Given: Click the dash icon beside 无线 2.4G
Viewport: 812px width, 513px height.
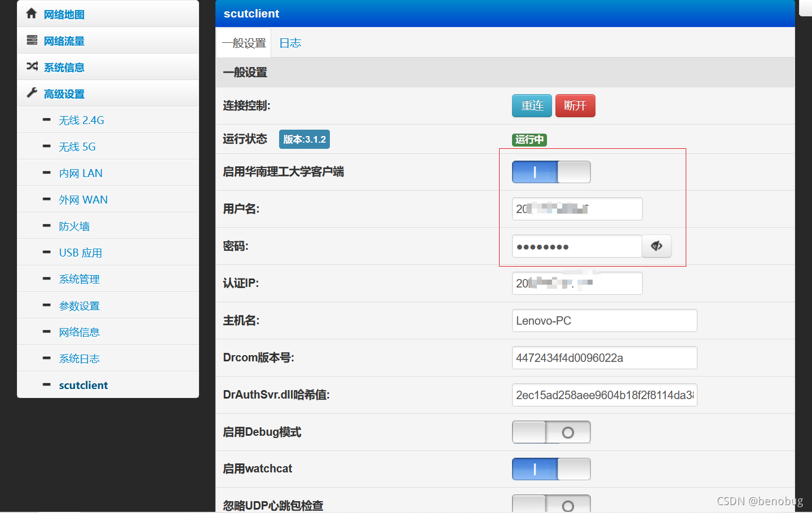Looking at the screenshot, I should point(47,120).
